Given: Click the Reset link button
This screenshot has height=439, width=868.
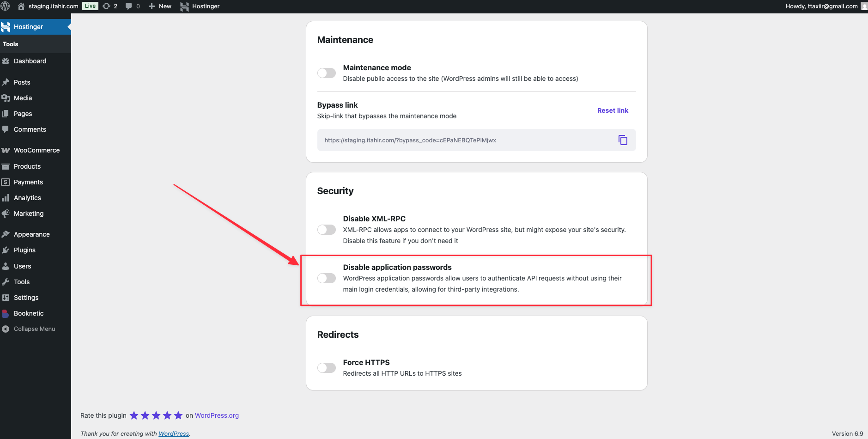Looking at the screenshot, I should pyautogui.click(x=613, y=110).
